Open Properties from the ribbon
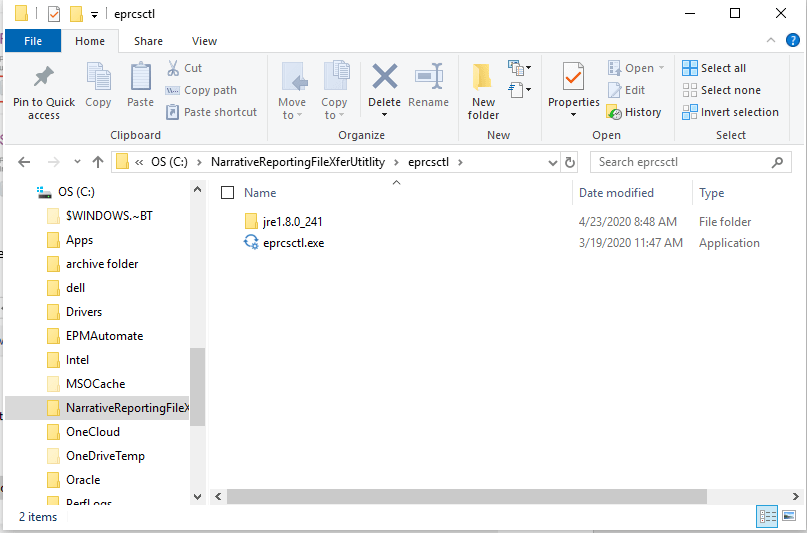 click(x=573, y=78)
